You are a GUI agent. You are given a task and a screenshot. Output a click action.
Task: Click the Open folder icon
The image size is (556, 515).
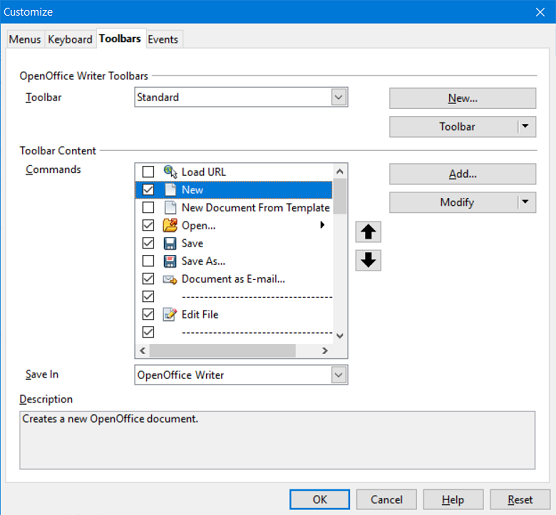coord(170,225)
